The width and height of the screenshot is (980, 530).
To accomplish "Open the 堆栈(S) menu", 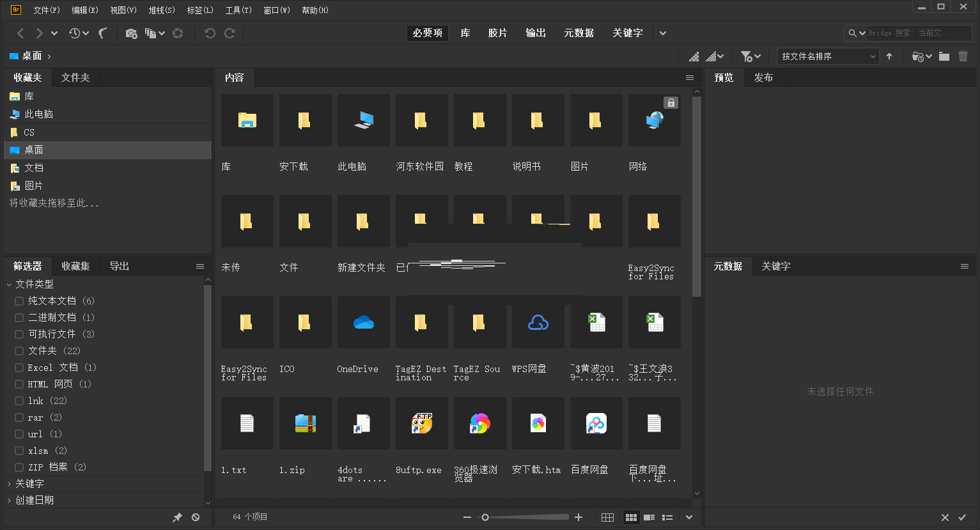I will point(162,10).
